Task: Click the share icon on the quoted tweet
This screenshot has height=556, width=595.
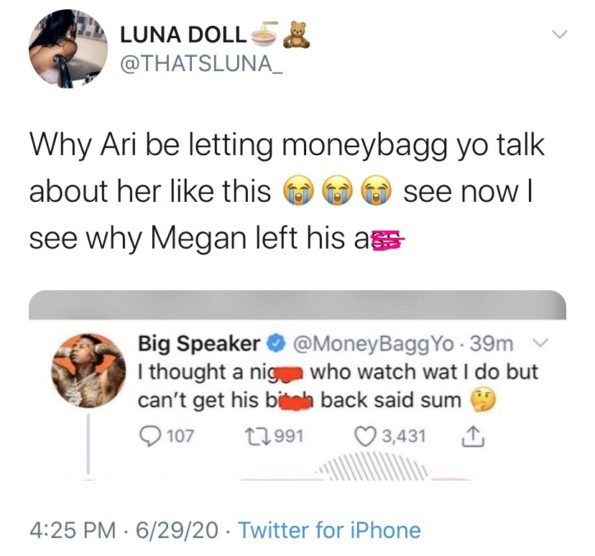Action: tap(472, 436)
